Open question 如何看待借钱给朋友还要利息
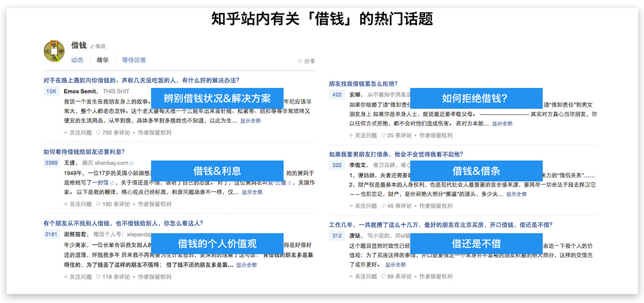 (84, 152)
